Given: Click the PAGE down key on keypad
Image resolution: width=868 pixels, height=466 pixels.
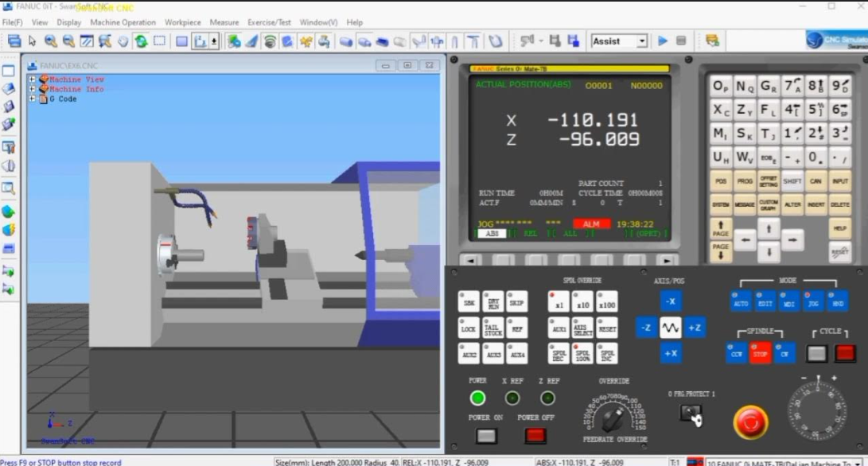Looking at the screenshot, I should 720,252.
